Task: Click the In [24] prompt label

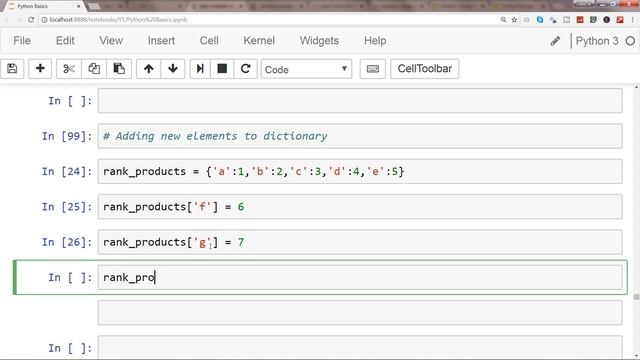Action: [x=67, y=171]
